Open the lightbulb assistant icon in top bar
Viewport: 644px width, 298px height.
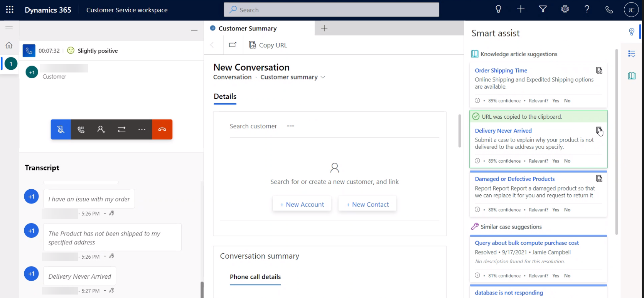pyautogui.click(x=498, y=9)
